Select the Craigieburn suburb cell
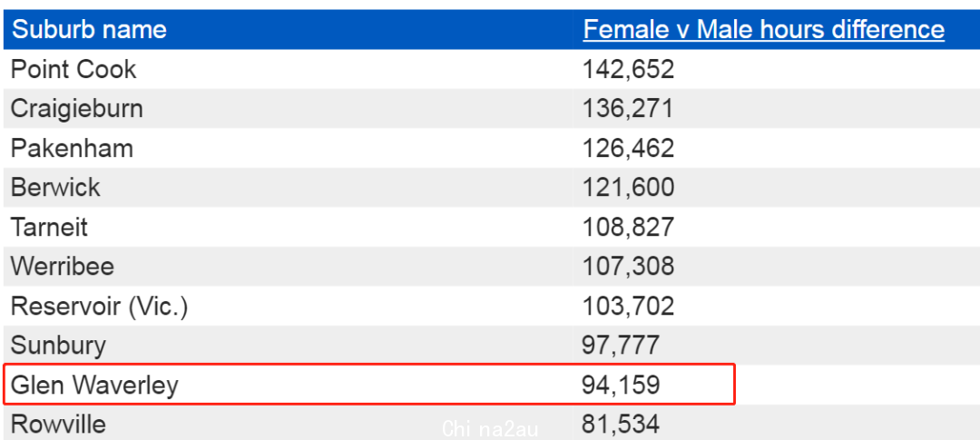The image size is (980, 440). pyautogui.click(x=77, y=109)
